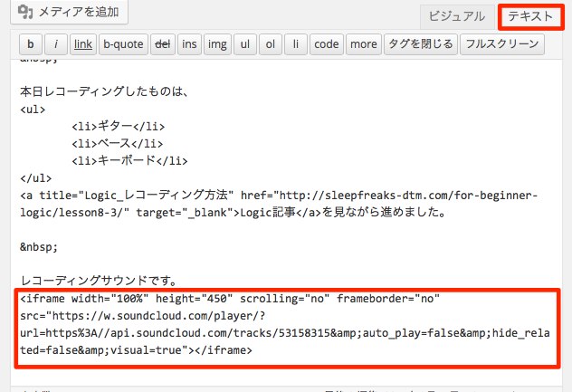Insert bold tag with the b button

(31, 44)
